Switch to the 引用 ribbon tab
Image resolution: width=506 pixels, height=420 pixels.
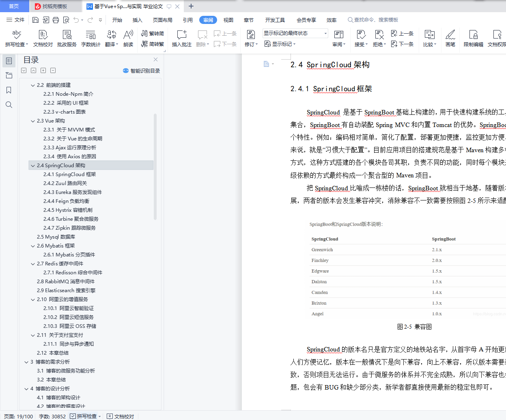coord(188,20)
